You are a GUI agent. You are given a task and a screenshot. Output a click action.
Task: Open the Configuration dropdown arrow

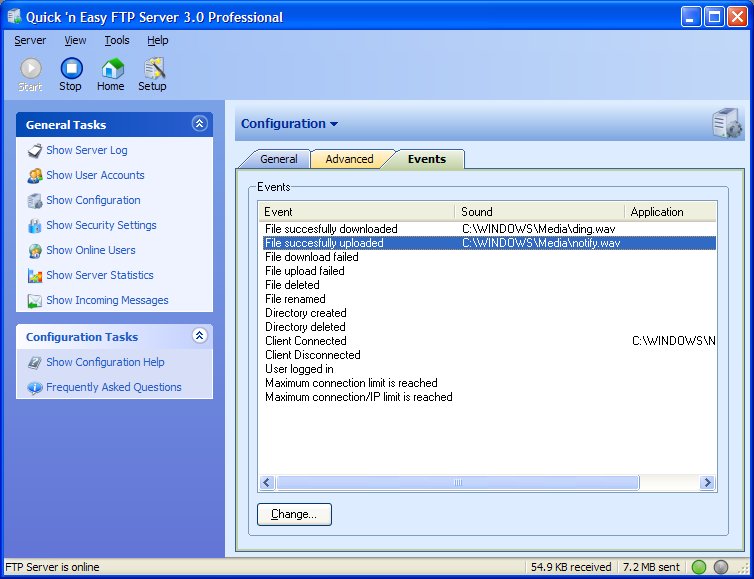pyautogui.click(x=334, y=124)
